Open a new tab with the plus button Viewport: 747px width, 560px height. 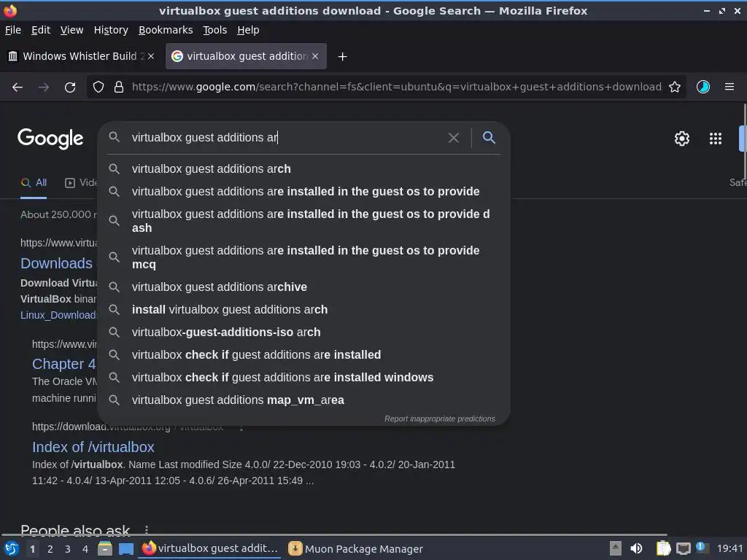[x=342, y=57]
